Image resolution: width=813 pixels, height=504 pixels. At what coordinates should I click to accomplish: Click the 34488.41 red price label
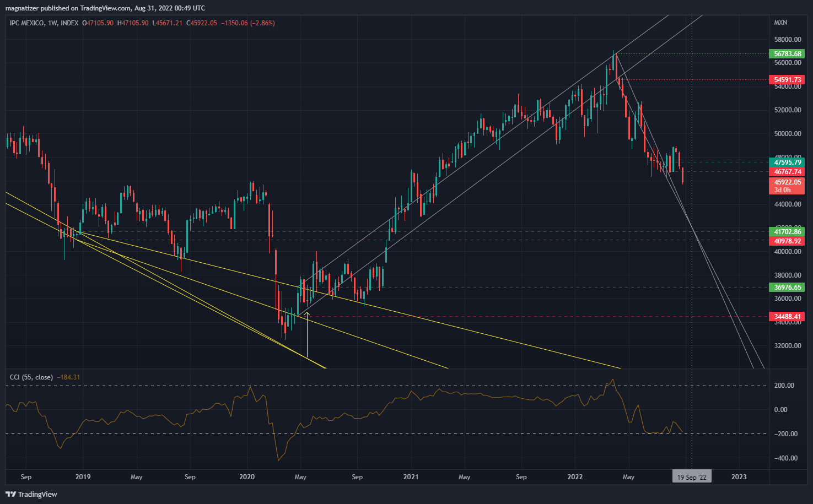[787, 317]
